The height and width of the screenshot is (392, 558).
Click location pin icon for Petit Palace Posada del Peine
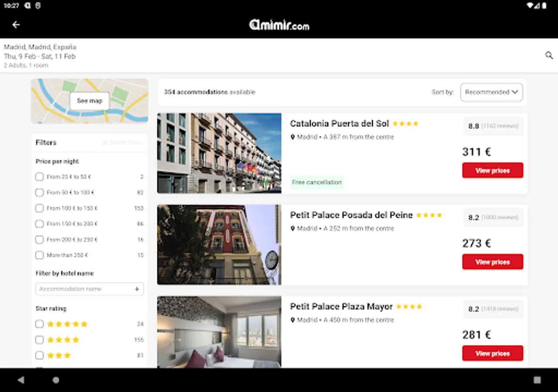point(293,229)
